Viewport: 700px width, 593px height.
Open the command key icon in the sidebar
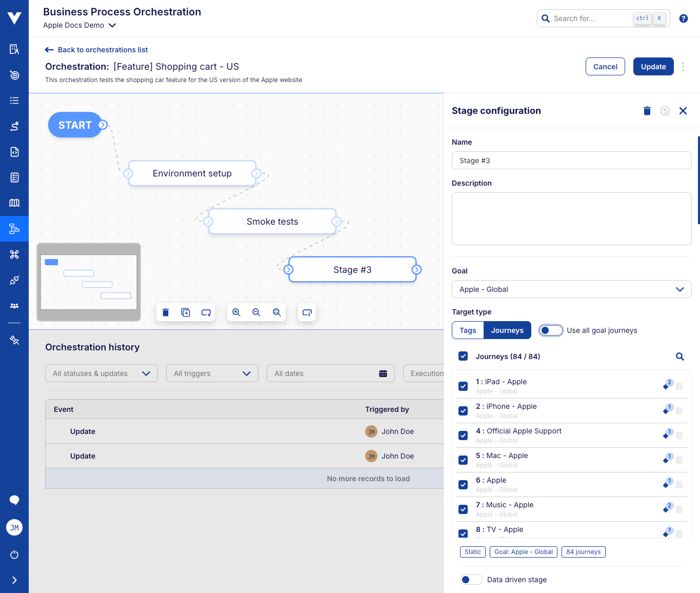coord(14,254)
